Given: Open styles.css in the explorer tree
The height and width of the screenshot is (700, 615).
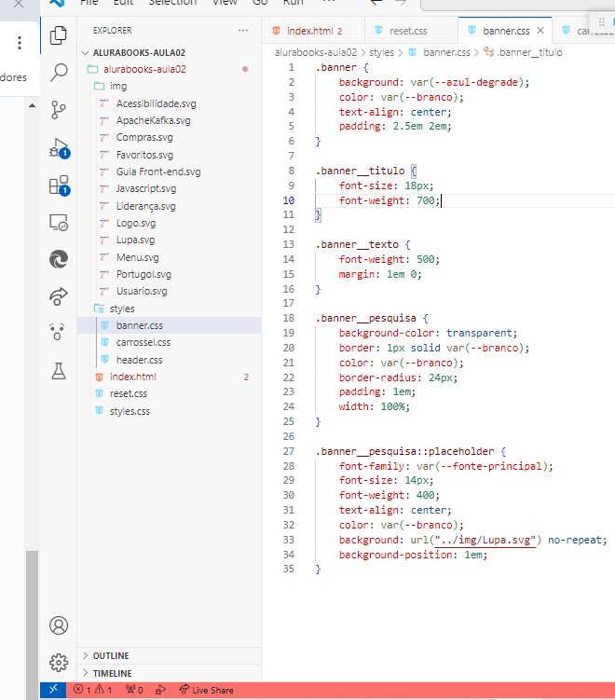Looking at the screenshot, I should click(x=130, y=411).
